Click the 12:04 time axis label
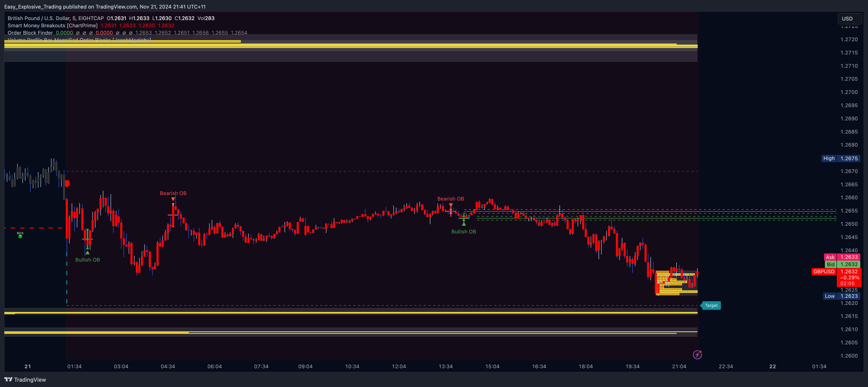Screen dimensions: 868x387 (399, 367)
